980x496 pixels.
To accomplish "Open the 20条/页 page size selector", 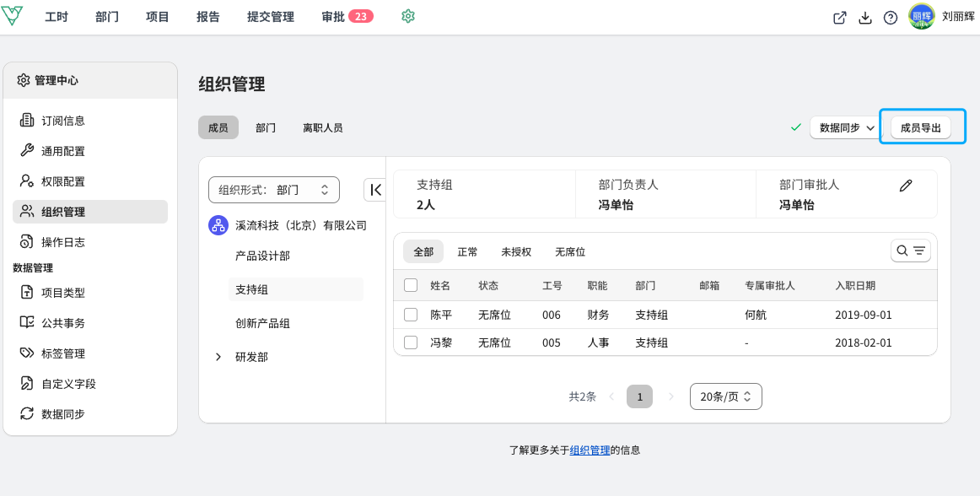I will coord(725,396).
